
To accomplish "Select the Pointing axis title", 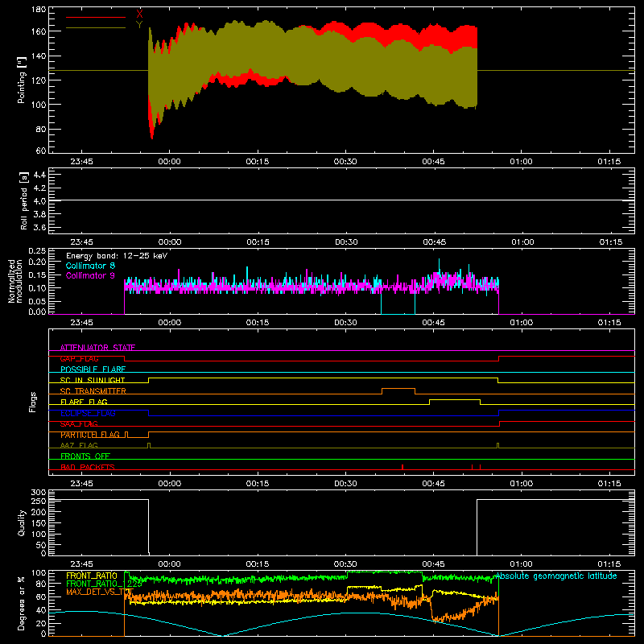I will click(22, 80).
